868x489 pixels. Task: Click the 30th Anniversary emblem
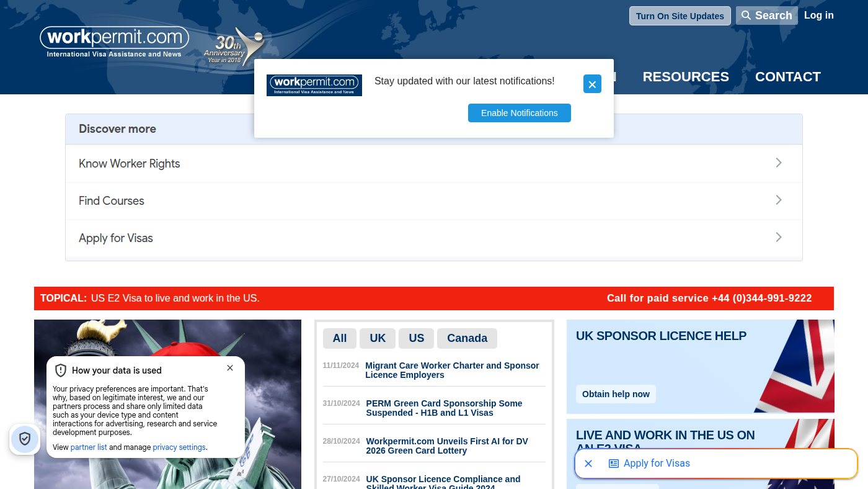[234, 47]
